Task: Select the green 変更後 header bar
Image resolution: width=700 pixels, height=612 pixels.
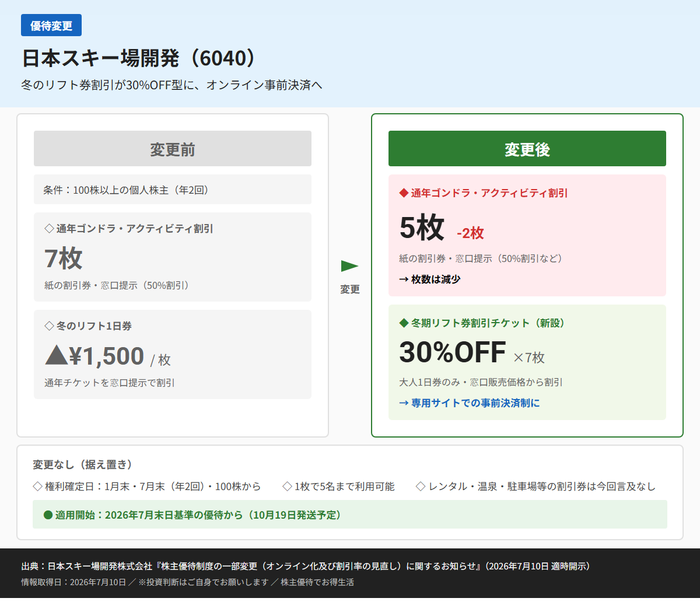Action: [x=527, y=149]
